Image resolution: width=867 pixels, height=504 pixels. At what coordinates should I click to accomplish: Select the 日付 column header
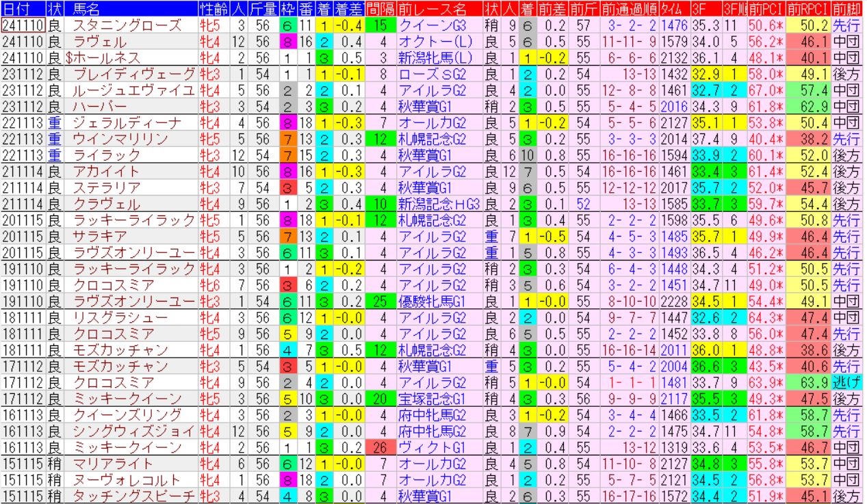(x=23, y=9)
